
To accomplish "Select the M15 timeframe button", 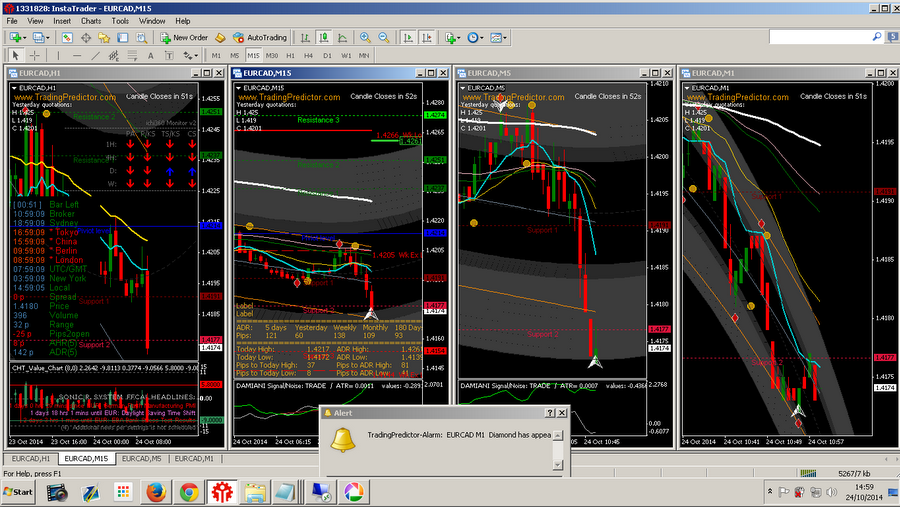I will coord(253,55).
